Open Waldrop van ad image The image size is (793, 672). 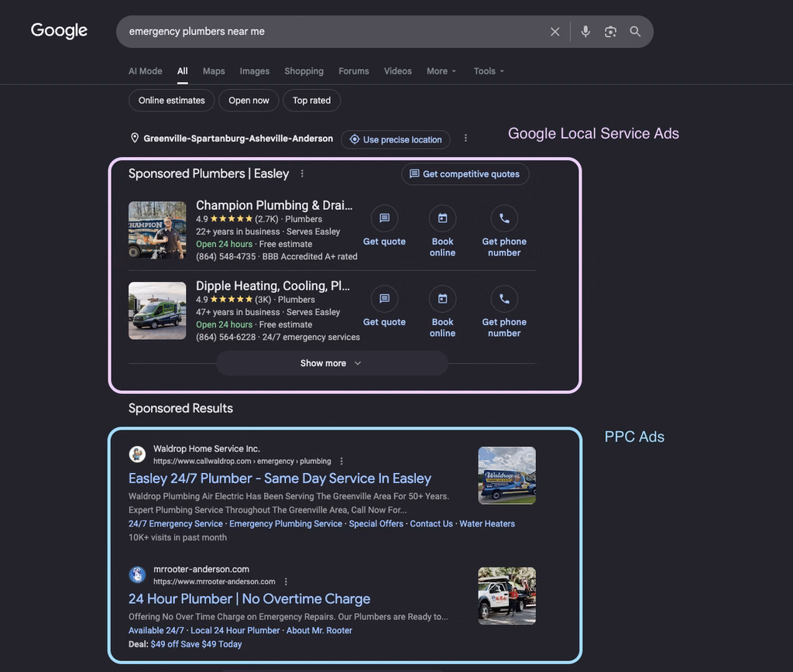click(506, 475)
